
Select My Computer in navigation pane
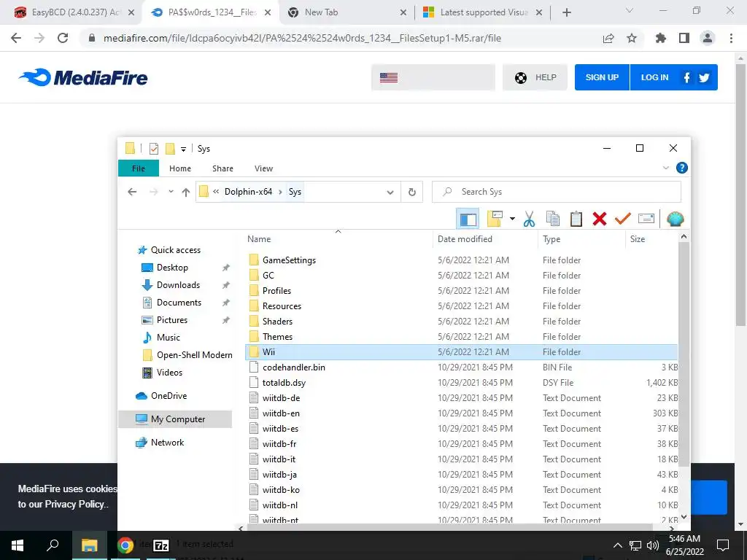(x=175, y=419)
